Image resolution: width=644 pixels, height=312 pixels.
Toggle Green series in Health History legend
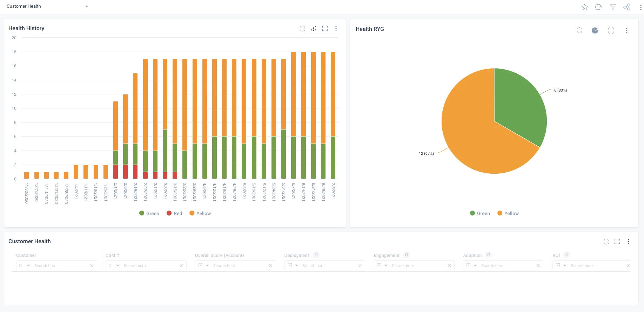pos(149,213)
